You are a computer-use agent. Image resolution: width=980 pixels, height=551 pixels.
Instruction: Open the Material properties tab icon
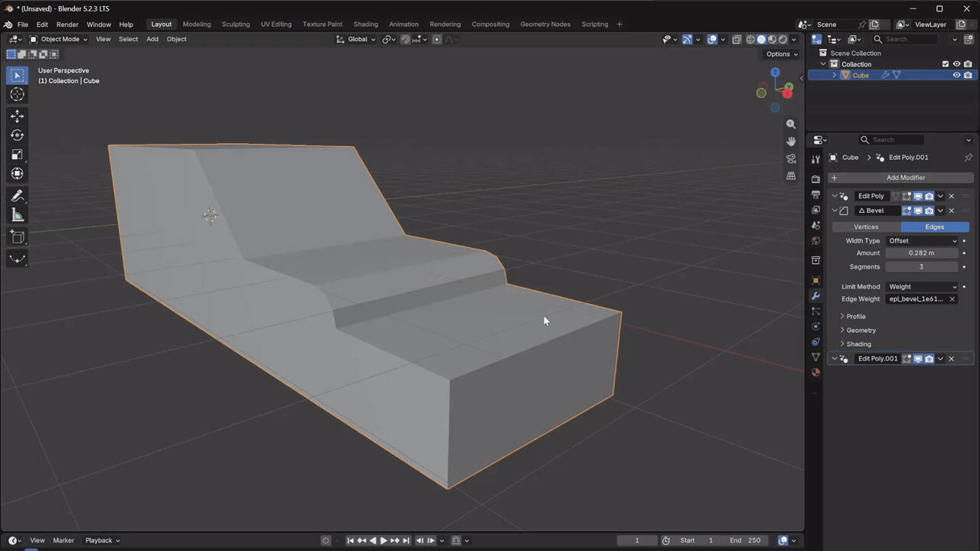pyautogui.click(x=815, y=372)
